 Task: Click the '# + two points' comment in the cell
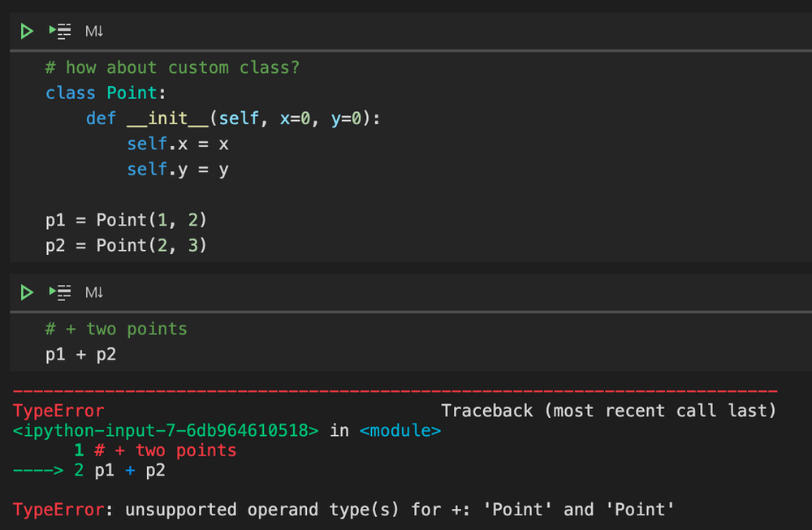click(x=116, y=329)
